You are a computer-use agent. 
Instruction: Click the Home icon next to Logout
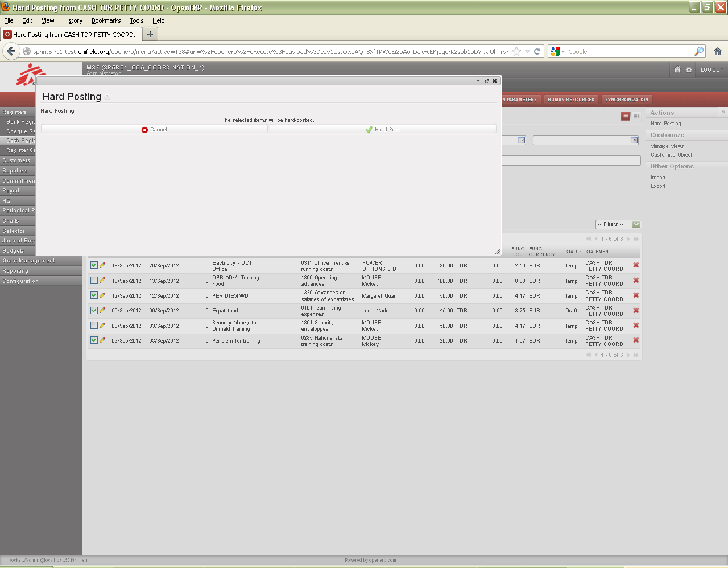click(677, 69)
